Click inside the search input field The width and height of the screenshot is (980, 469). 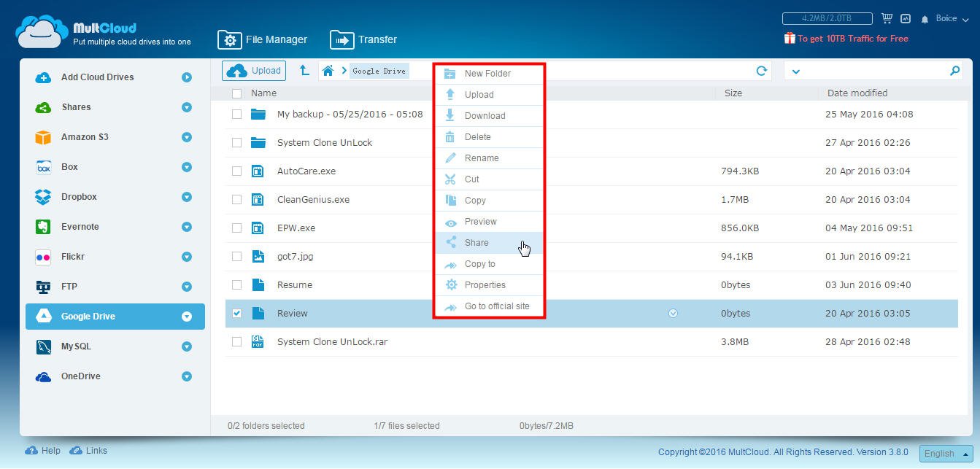[872, 71]
